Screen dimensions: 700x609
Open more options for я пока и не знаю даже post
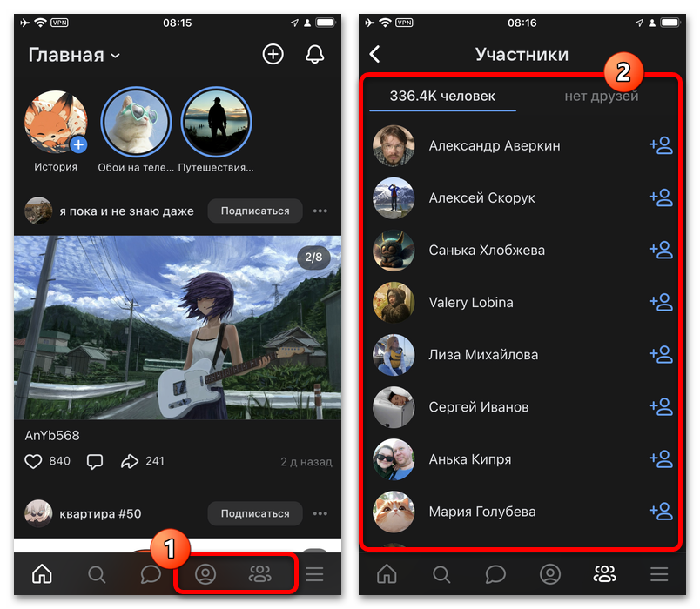coord(320,211)
